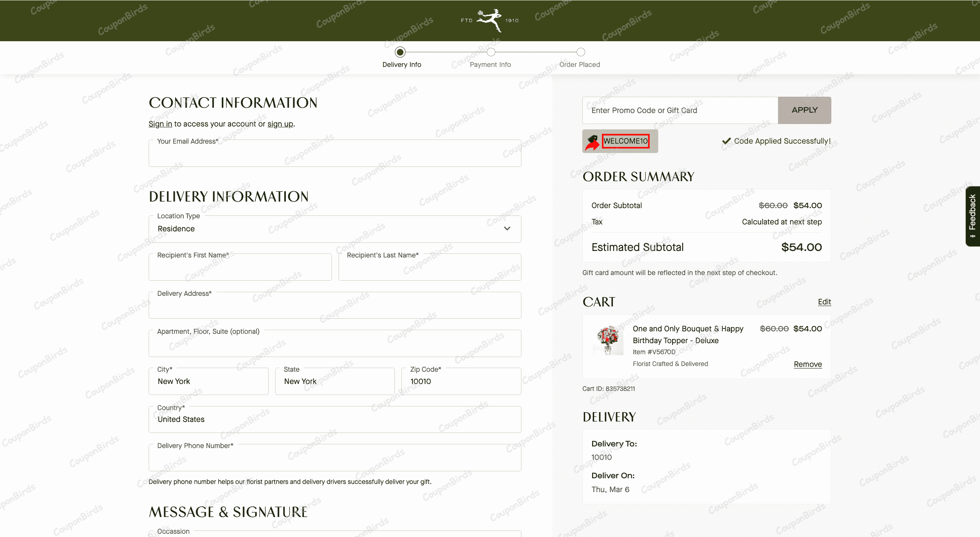Select the City field with New York
The image size is (980, 537).
pyautogui.click(x=209, y=382)
